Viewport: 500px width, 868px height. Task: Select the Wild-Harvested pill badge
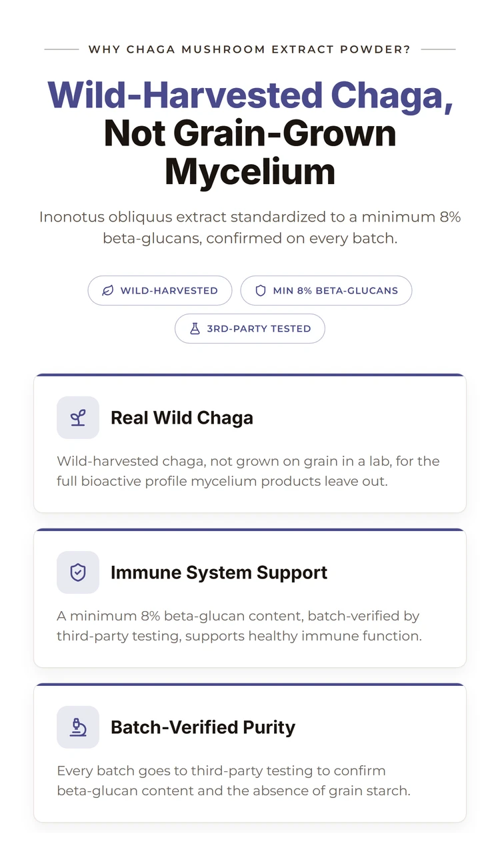point(160,291)
